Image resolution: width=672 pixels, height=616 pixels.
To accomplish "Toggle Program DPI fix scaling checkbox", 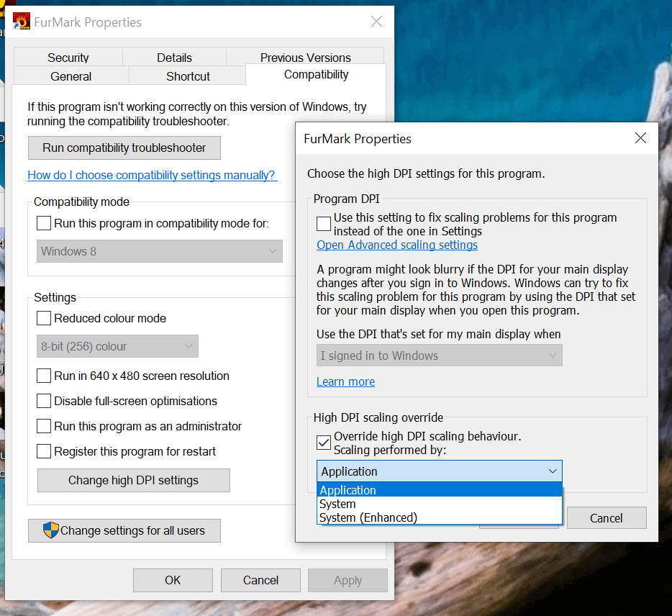I will (x=324, y=224).
